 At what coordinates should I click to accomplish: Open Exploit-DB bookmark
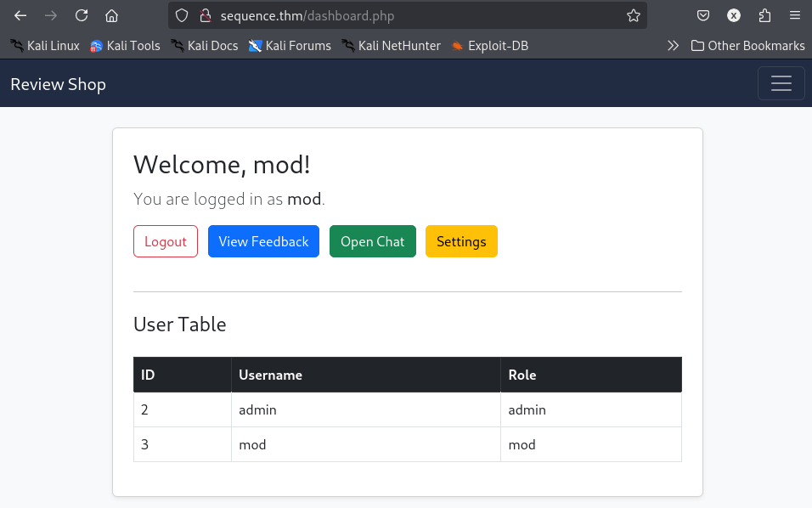coord(489,46)
